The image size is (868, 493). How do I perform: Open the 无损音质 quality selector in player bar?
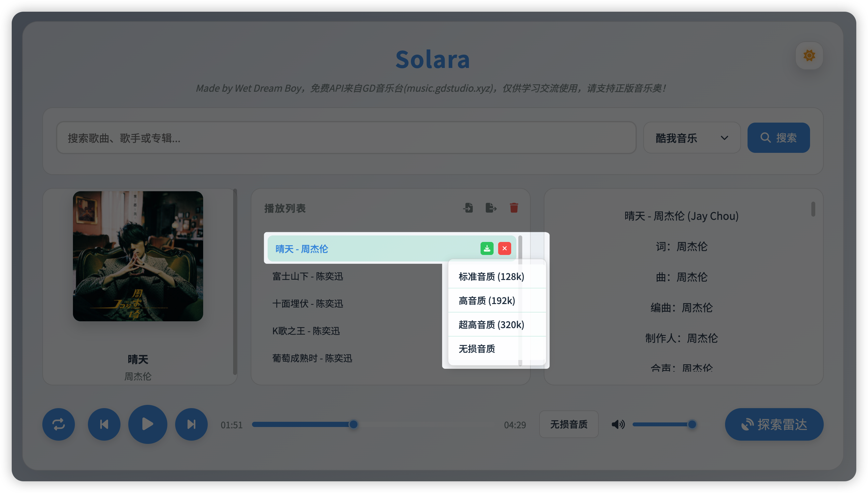coord(568,424)
